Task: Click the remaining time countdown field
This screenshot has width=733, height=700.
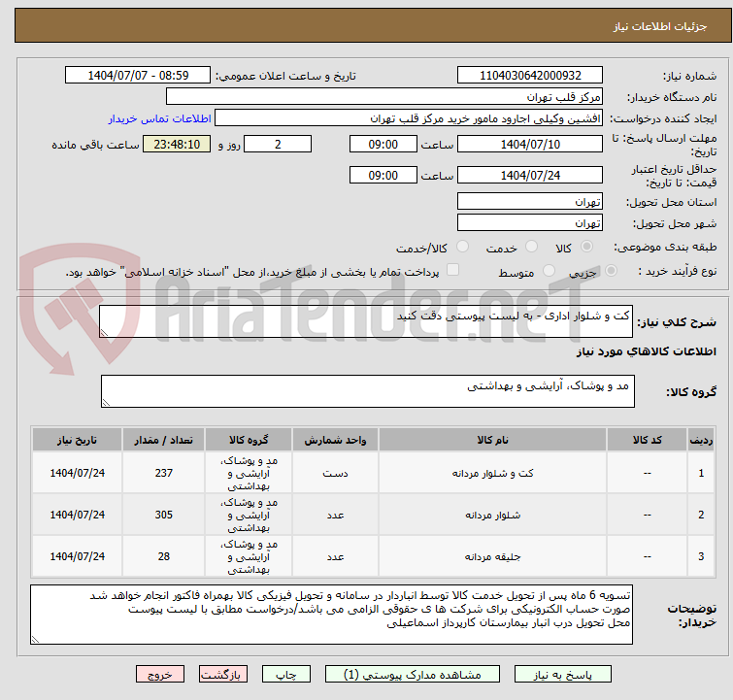Action: point(176,145)
